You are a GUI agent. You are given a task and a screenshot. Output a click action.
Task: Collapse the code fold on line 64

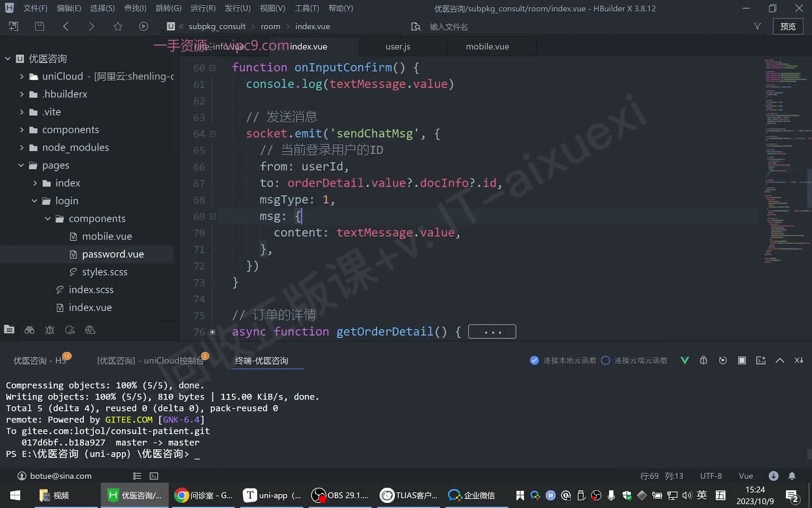[213, 134]
